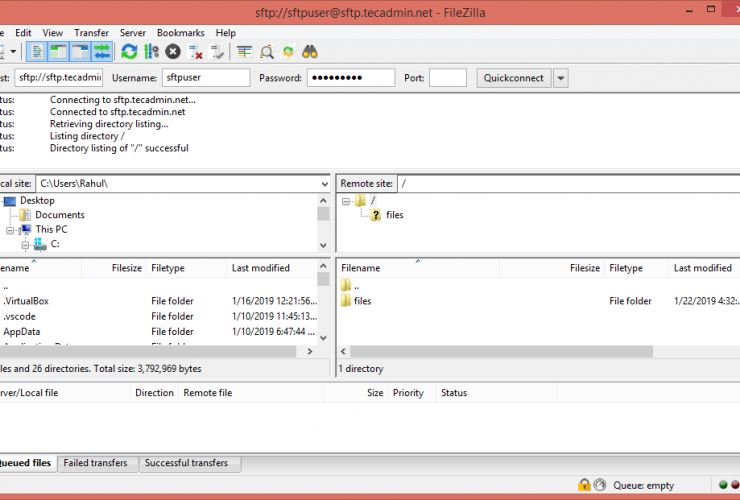Screen dimensions: 740x500
Task: Open the directory listing filters dialog
Action: coord(245,51)
